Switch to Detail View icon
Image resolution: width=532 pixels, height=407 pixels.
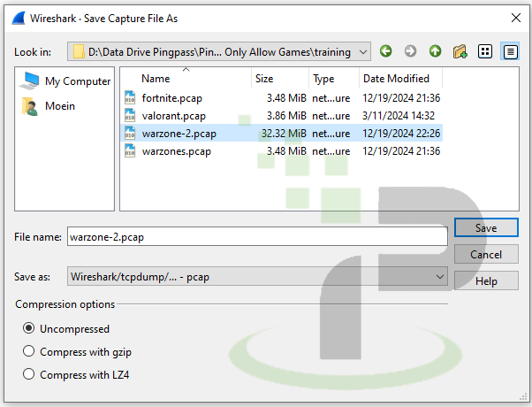pyautogui.click(x=509, y=52)
